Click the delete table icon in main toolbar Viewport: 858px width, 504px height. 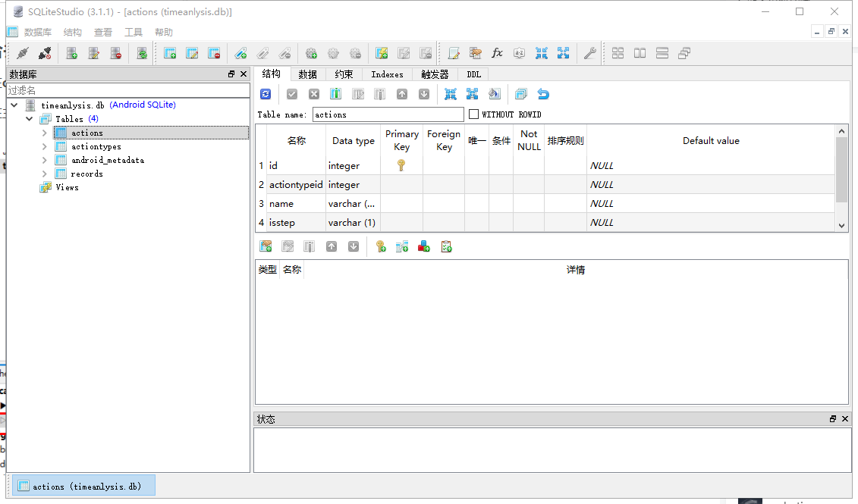pyautogui.click(x=214, y=53)
